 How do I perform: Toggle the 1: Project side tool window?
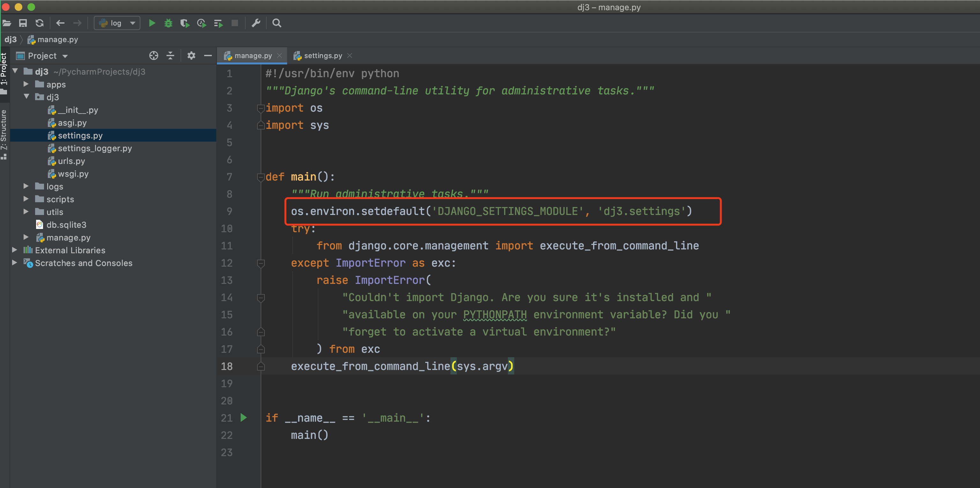click(4, 74)
